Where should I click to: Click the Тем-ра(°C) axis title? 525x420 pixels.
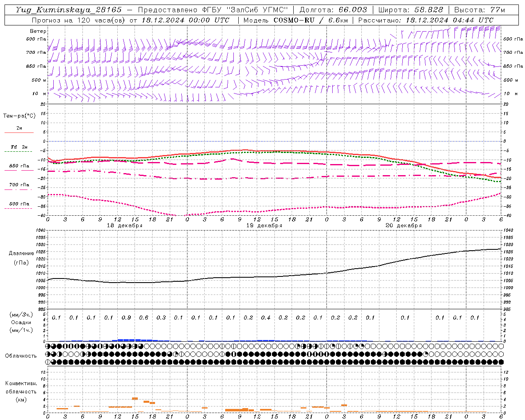pyautogui.click(x=19, y=116)
